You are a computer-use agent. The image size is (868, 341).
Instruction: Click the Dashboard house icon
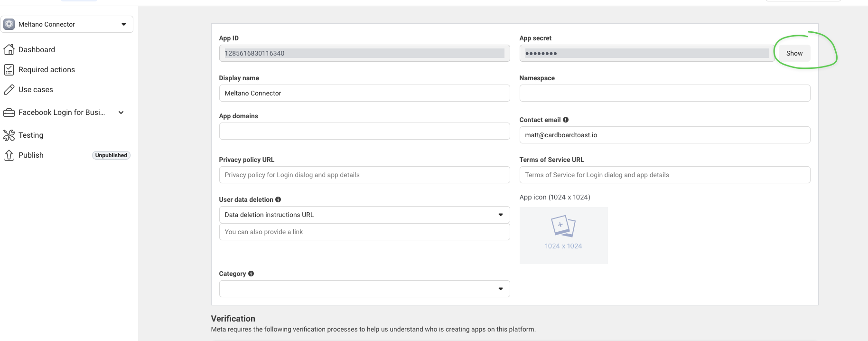(x=9, y=49)
